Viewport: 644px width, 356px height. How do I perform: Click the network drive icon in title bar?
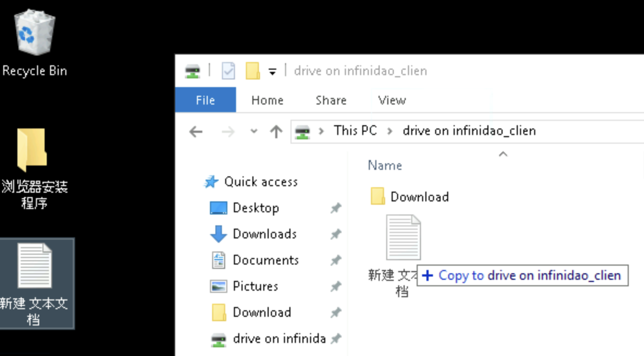193,71
